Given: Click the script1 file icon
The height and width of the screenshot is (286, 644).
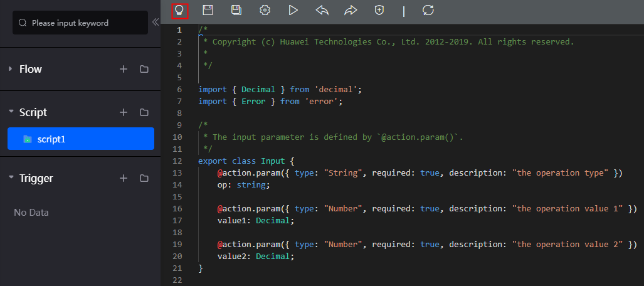Looking at the screenshot, I should [27, 139].
